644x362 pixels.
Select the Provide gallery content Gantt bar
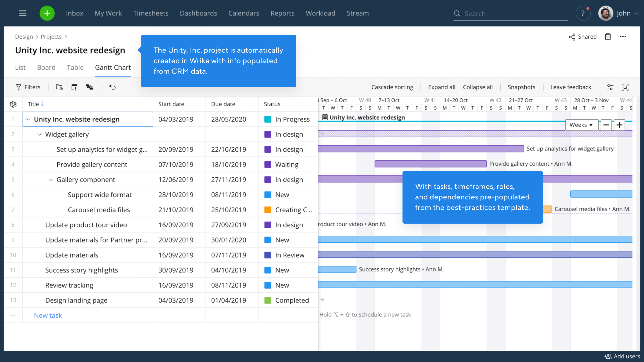tap(431, 164)
